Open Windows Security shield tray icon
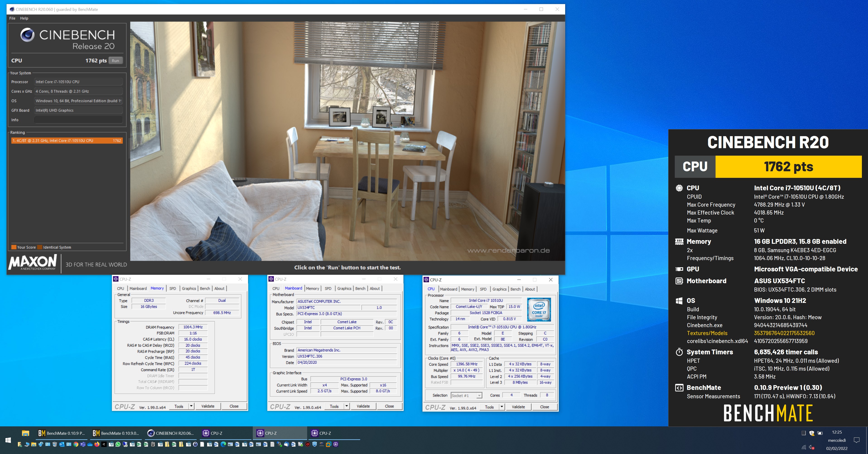This screenshot has height=454, width=868. point(812,433)
